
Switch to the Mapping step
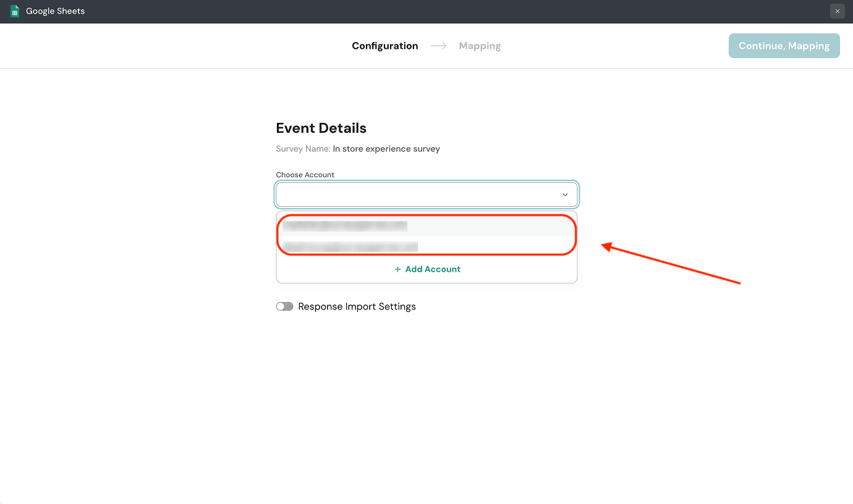click(x=480, y=46)
